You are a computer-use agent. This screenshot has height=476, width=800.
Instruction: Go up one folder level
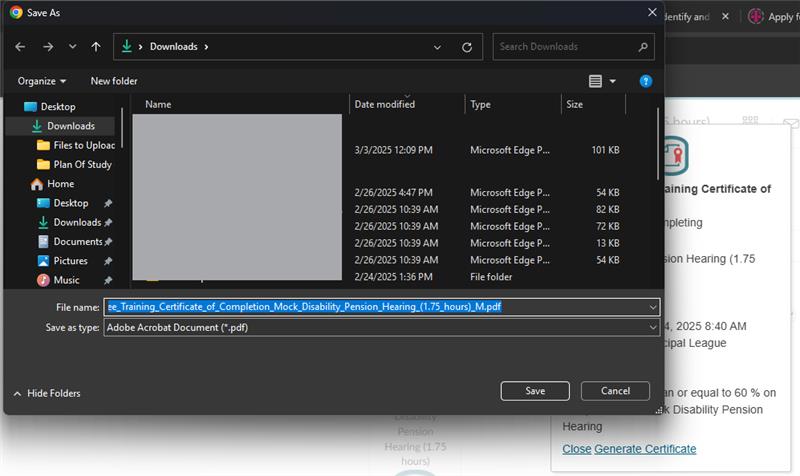pyautogui.click(x=96, y=47)
